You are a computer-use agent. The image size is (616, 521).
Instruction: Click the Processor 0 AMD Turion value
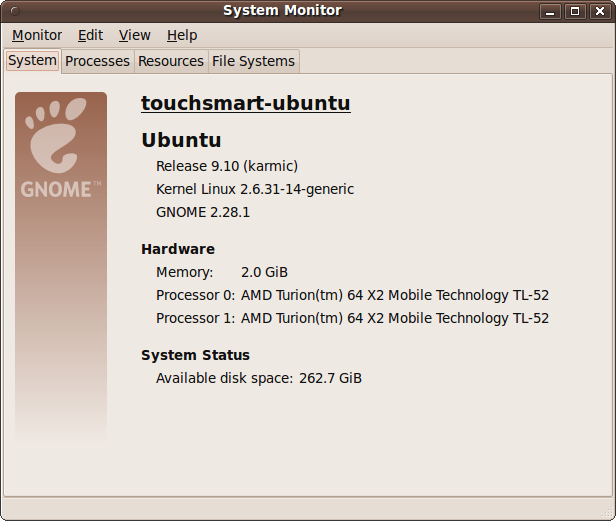click(x=395, y=295)
